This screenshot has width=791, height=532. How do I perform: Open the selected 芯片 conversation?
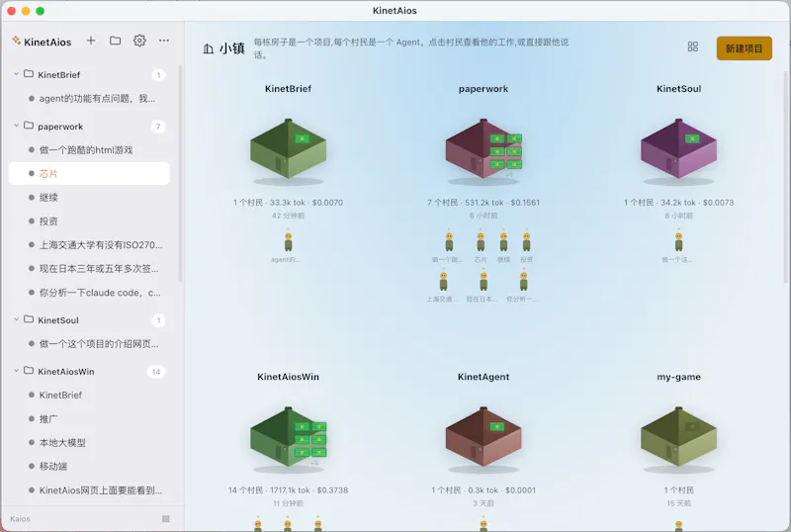coord(89,174)
